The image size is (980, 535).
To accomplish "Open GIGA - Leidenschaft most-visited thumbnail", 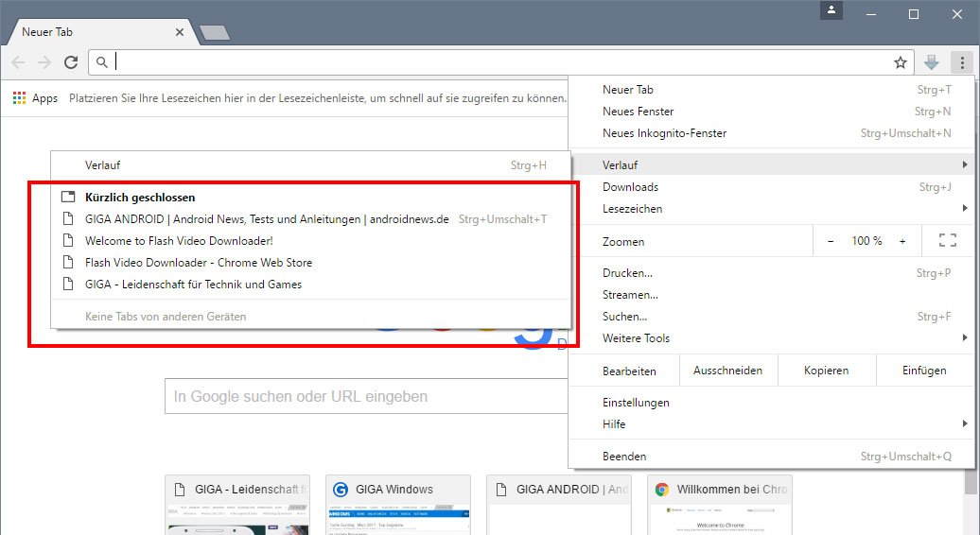I will point(237,505).
